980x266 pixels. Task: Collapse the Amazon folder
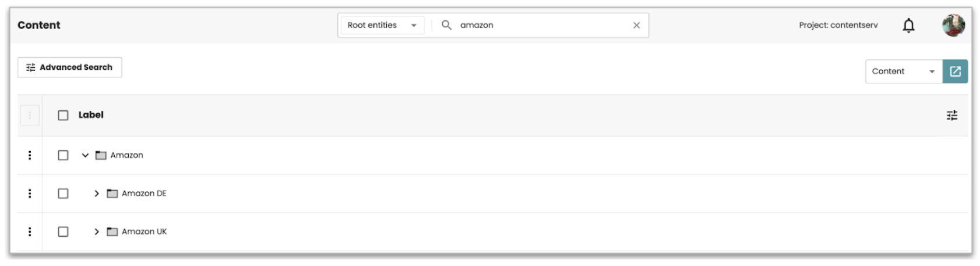(x=85, y=155)
